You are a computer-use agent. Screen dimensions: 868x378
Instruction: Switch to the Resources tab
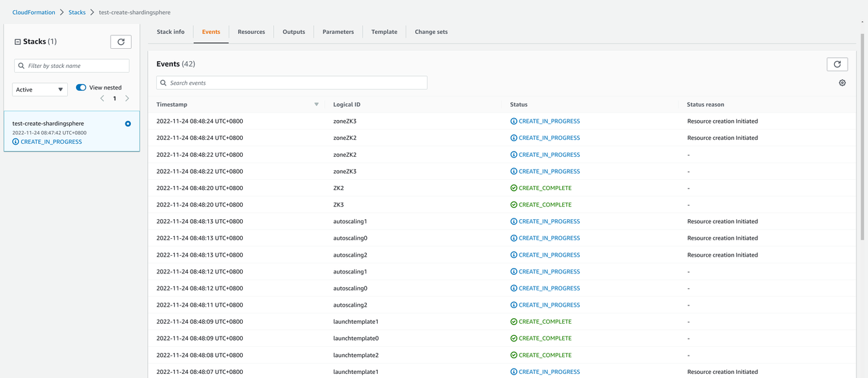251,32
